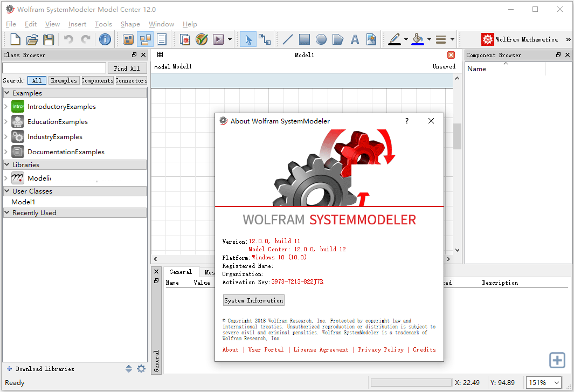This screenshot has height=392, width=574.
Task: Open the Credits link in About dialog
Action: pyautogui.click(x=424, y=349)
